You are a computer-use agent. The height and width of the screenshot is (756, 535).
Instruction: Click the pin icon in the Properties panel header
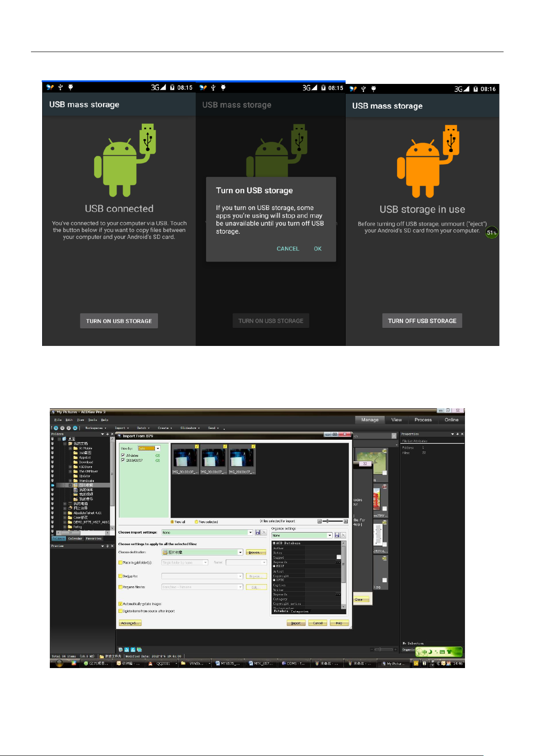tap(457, 434)
